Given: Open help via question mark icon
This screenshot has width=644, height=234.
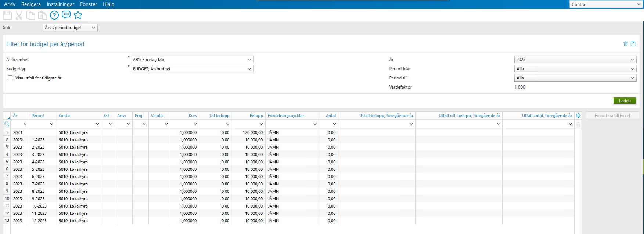Looking at the screenshot, I should pos(54,15).
